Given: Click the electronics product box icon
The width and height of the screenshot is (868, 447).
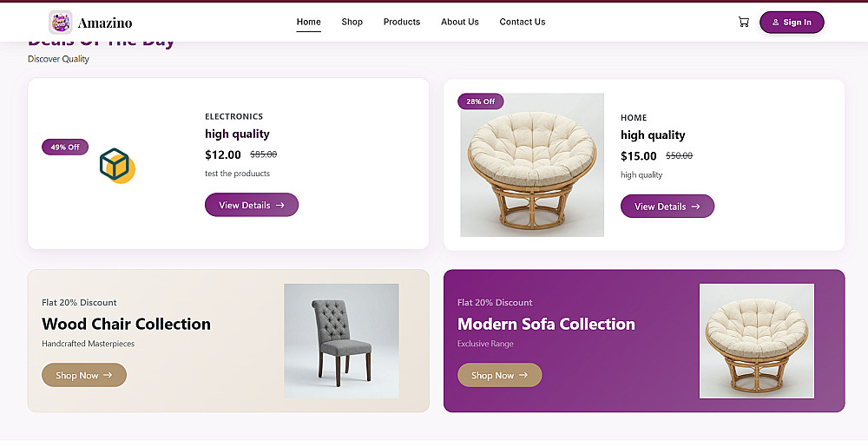Looking at the screenshot, I should [x=115, y=165].
